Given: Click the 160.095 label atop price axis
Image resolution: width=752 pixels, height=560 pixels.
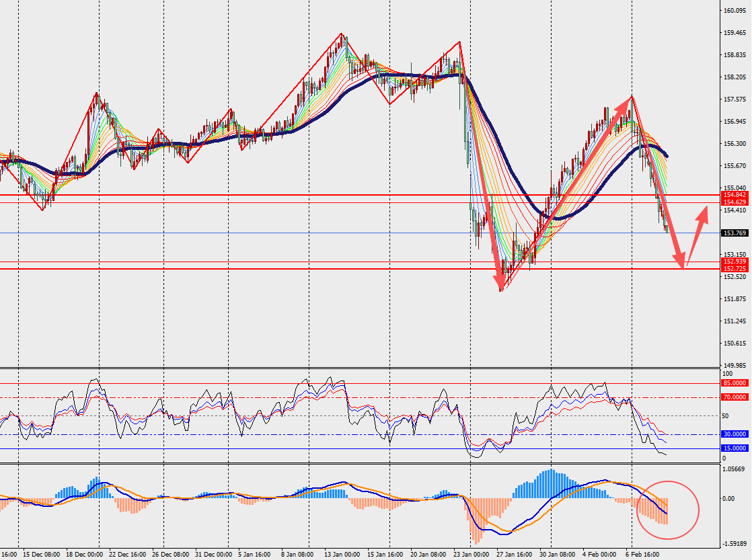Looking at the screenshot, I should tap(735, 11).
